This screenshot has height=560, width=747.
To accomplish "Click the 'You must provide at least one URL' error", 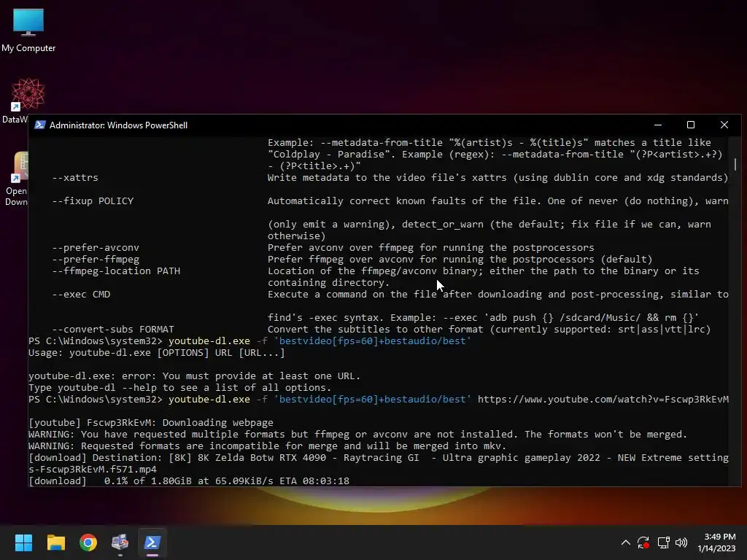I will pyautogui.click(x=194, y=376).
